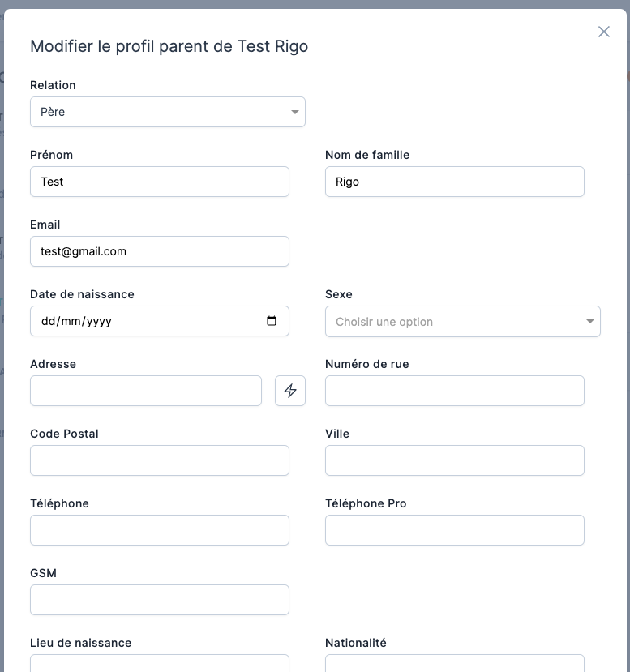Close the parent profile dialog
The image size is (630, 672).
603,32
